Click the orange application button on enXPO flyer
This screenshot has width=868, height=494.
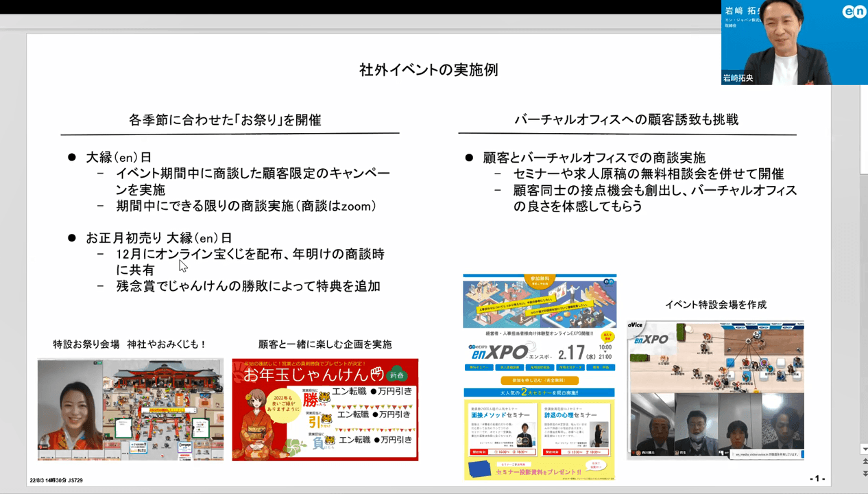tap(539, 380)
